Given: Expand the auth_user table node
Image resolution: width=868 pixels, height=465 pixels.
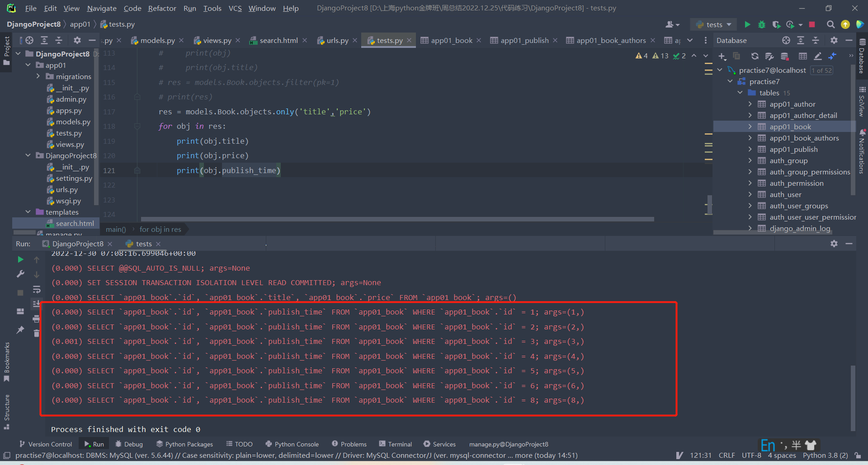Looking at the screenshot, I should click(750, 194).
